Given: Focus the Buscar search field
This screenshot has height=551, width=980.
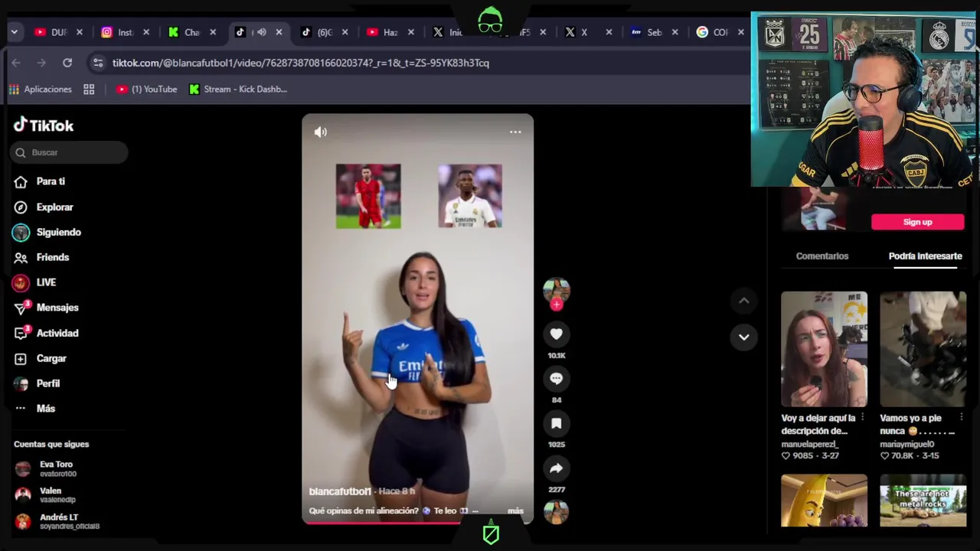Looking at the screenshot, I should 69,152.
